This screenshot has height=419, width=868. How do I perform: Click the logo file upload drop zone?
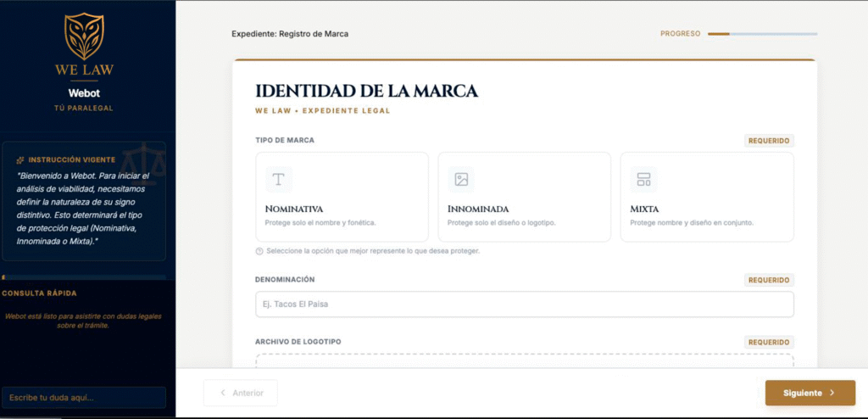(524, 361)
